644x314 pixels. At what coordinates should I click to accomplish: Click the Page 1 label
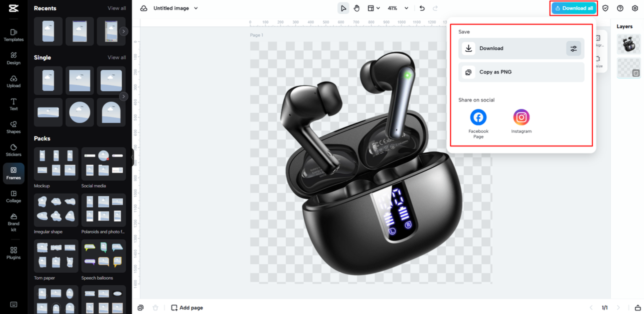pyautogui.click(x=256, y=35)
